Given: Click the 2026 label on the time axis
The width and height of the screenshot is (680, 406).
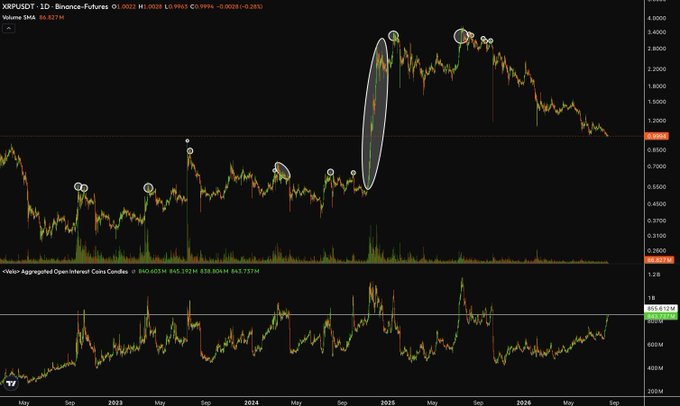Looking at the screenshot, I should 523,403.
